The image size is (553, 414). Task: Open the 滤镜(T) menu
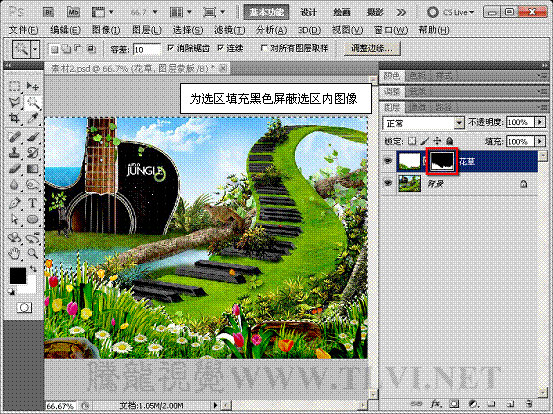pyautogui.click(x=230, y=30)
